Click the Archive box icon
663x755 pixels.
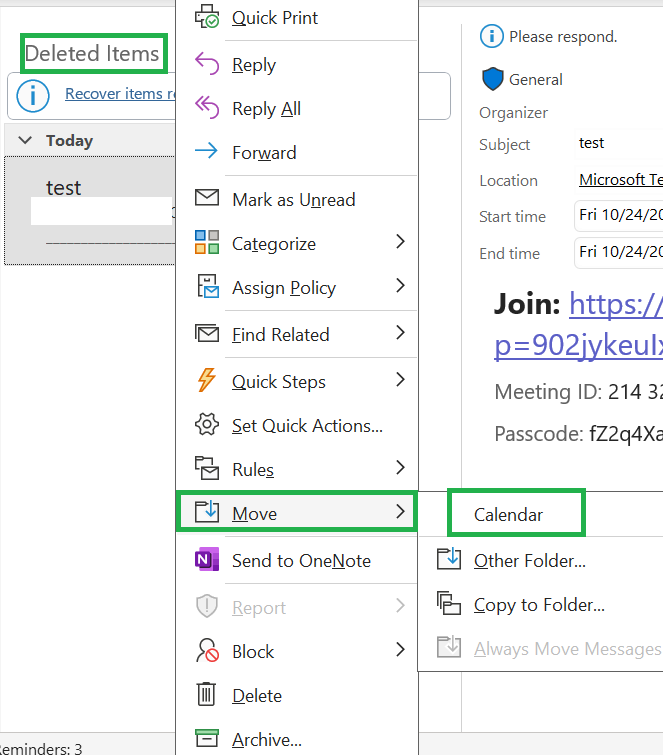[x=207, y=738]
